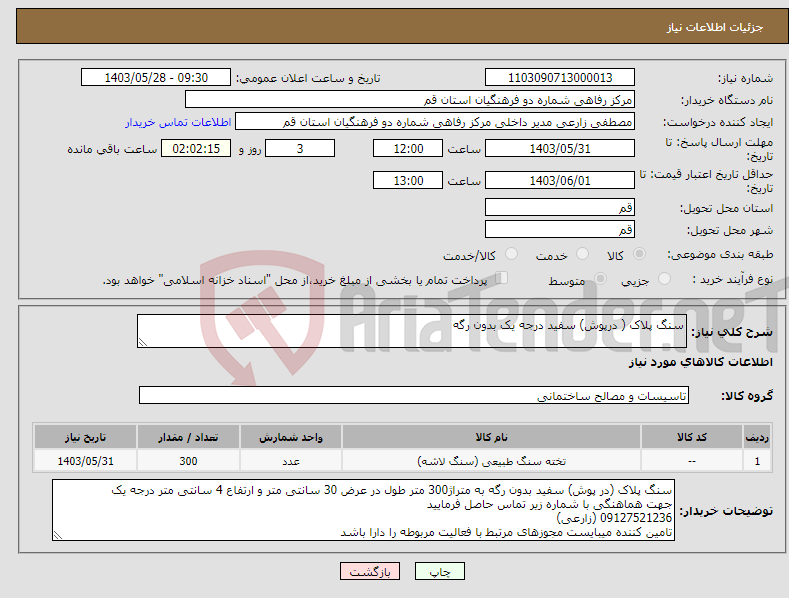Click the resize handle of description textarea

tap(143, 343)
